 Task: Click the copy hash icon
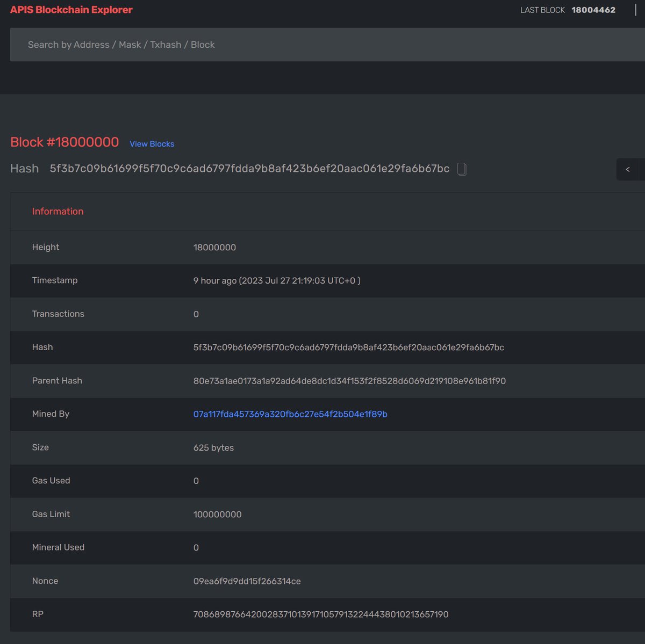(461, 169)
